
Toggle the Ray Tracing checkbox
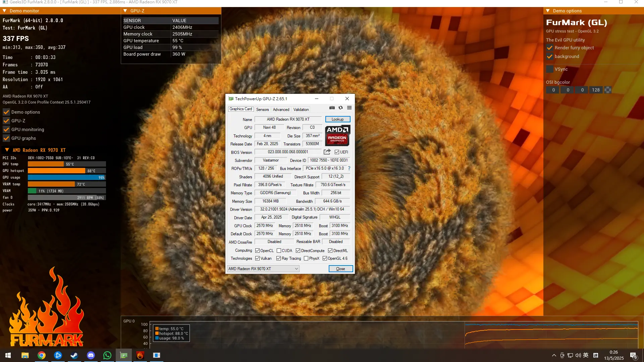pos(278,258)
